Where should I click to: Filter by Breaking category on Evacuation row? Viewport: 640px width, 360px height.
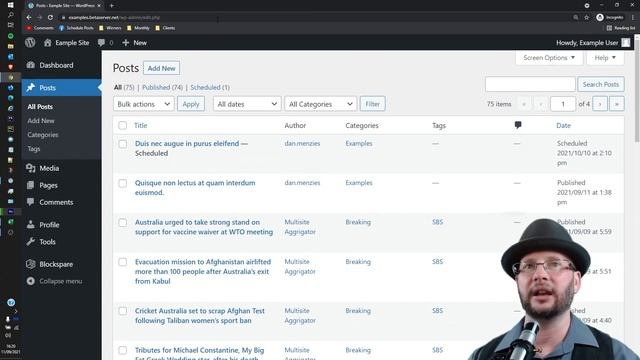pyautogui.click(x=358, y=262)
